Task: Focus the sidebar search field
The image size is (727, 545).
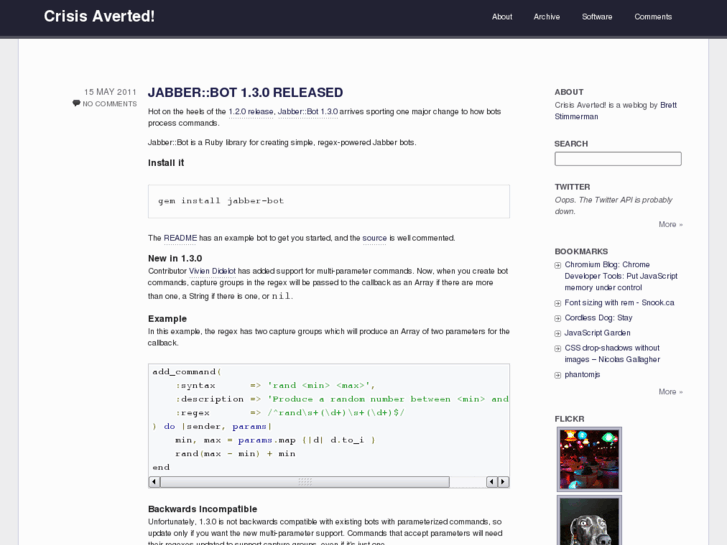Action: click(x=618, y=159)
